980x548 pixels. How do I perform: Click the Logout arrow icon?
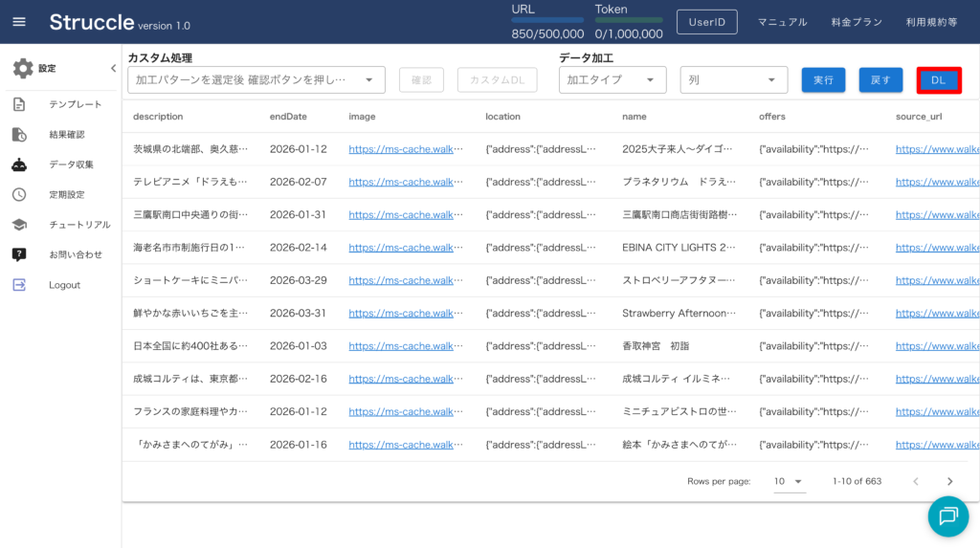coord(19,285)
